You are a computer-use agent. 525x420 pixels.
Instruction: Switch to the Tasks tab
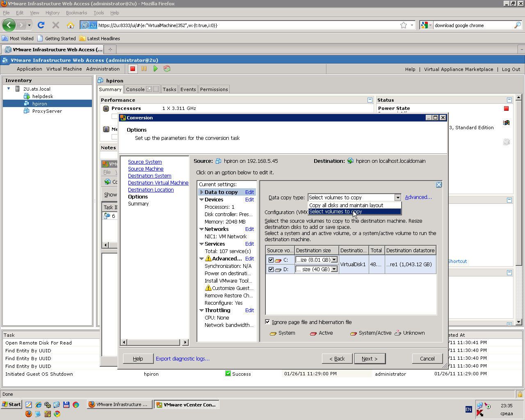(169, 89)
